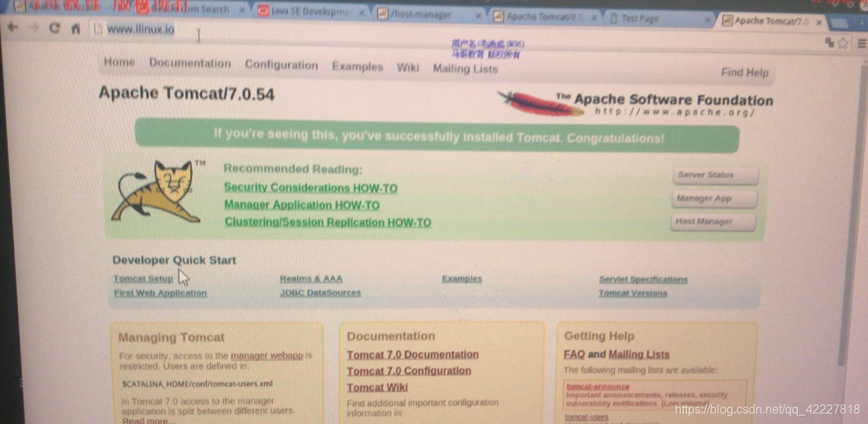Click the http://www.apache.org/ text
The image size is (868, 424).
coord(675,112)
